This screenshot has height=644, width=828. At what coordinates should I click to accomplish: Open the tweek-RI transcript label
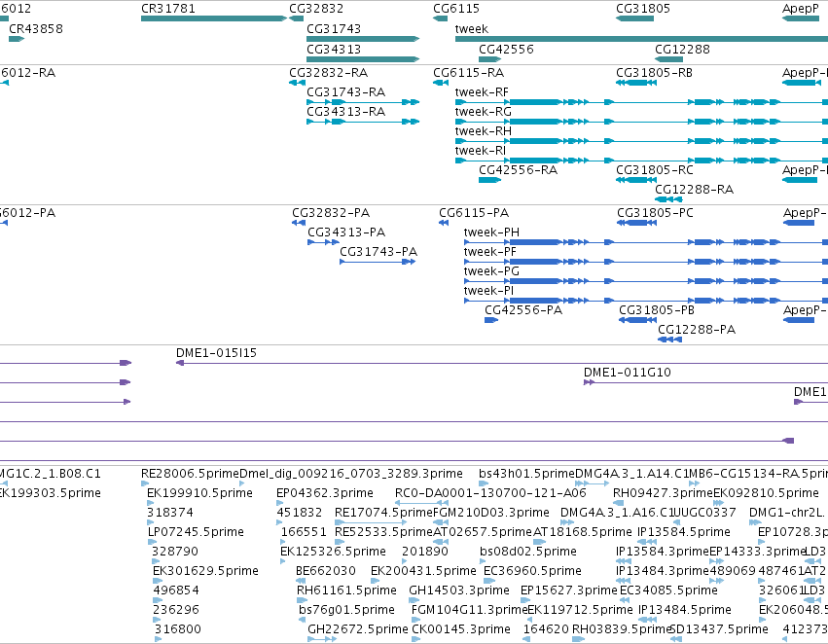click(x=481, y=151)
